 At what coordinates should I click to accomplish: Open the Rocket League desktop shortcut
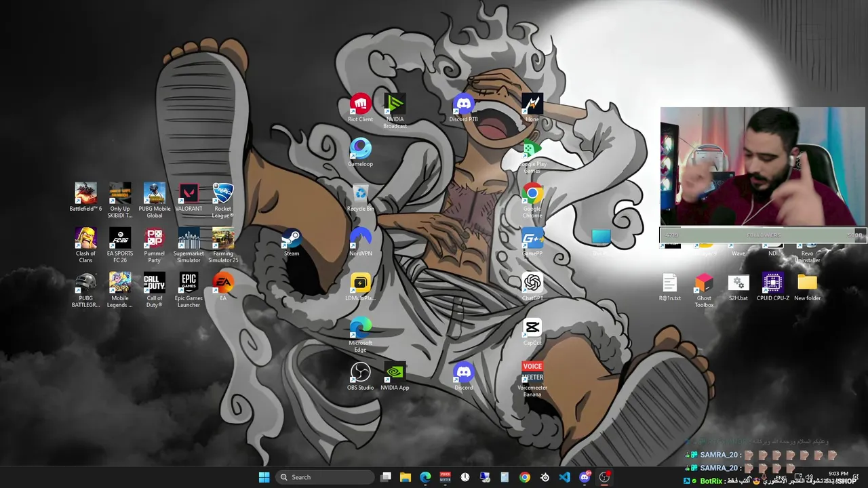[x=223, y=200]
